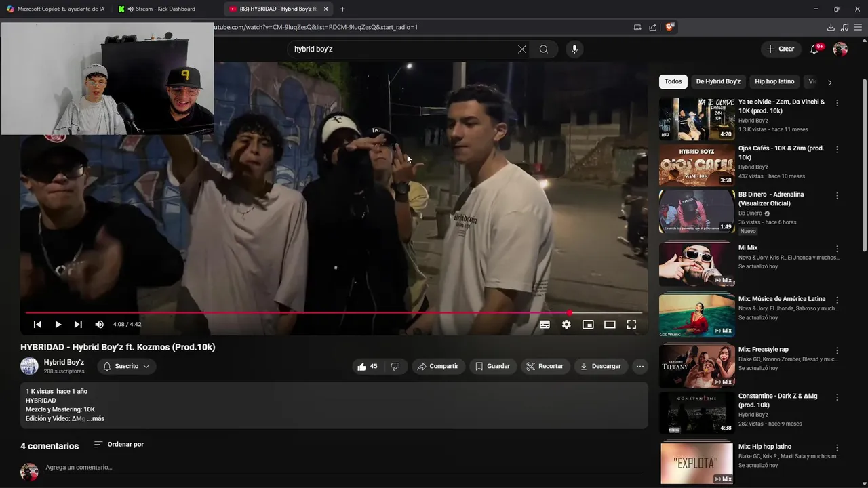Open browser hamburger menu
868x488 pixels.
pyautogui.click(x=858, y=27)
